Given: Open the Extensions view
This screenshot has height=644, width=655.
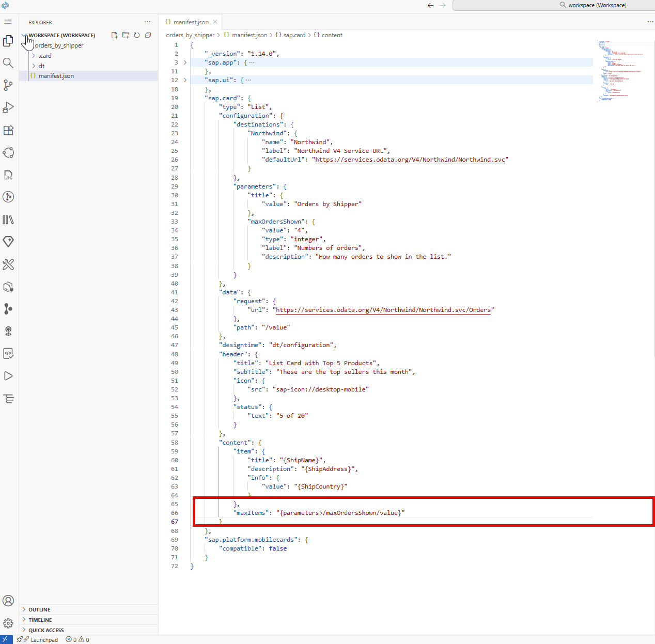Looking at the screenshot, I should [8, 130].
